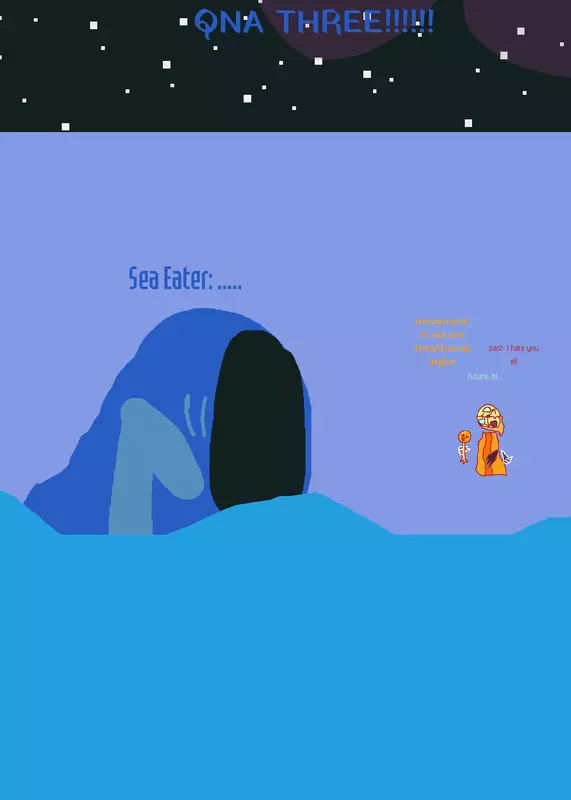Click the orange robed character's body

pyautogui.click(x=490, y=453)
